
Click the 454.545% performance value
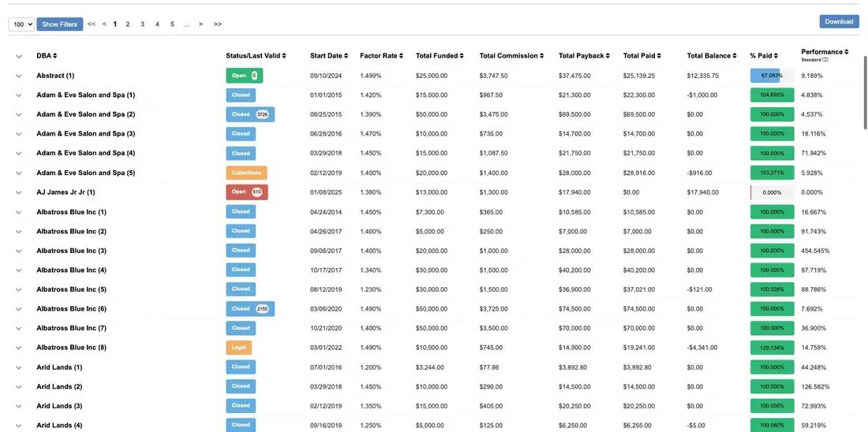point(815,251)
